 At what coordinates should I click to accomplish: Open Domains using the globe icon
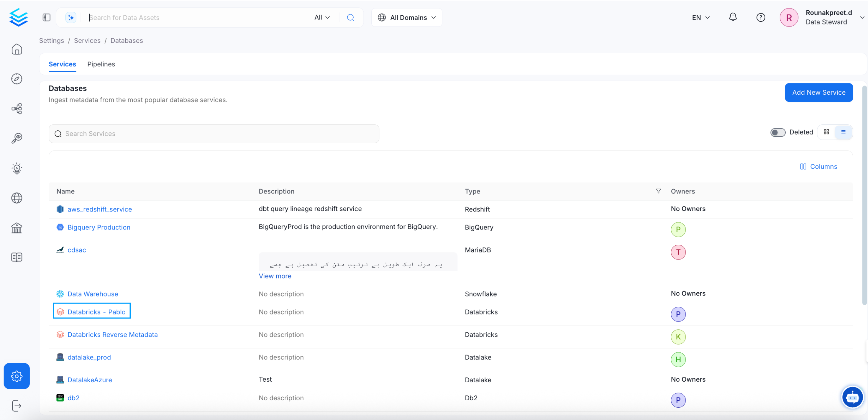(x=17, y=198)
